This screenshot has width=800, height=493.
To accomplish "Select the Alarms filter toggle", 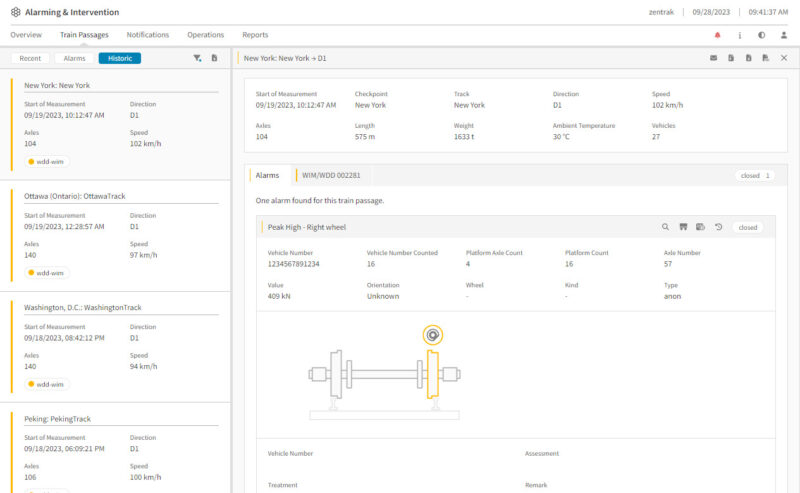I will click(x=74, y=58).
